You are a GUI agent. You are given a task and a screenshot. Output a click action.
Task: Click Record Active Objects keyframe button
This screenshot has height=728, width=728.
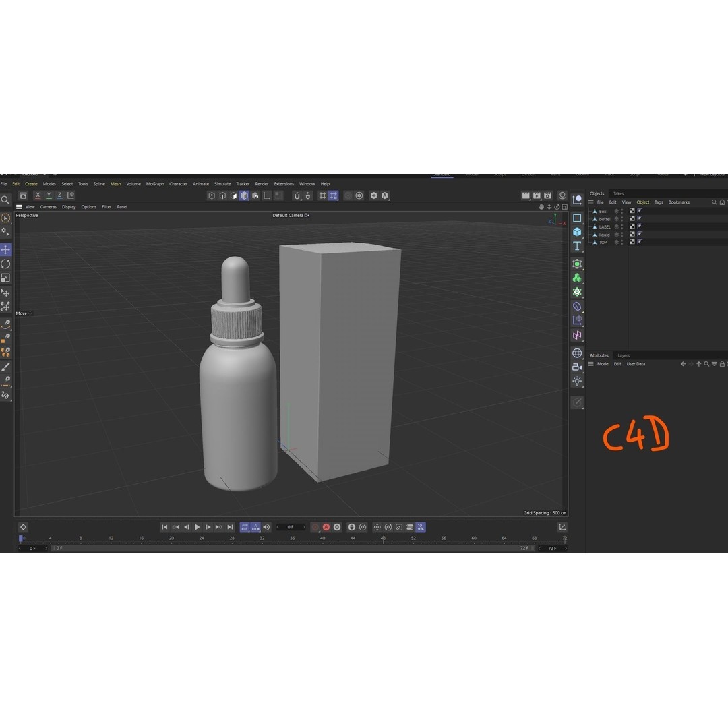(x=315, y=527)
